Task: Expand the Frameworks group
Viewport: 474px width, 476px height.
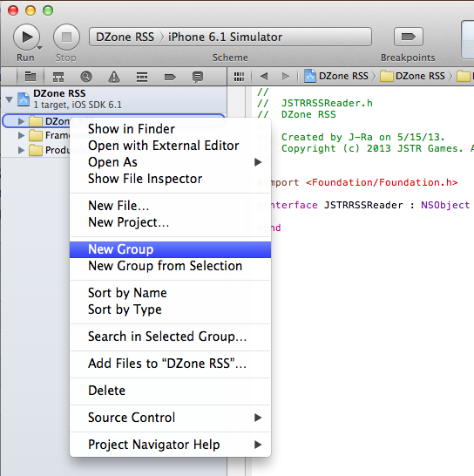Action: pos(21,135)
